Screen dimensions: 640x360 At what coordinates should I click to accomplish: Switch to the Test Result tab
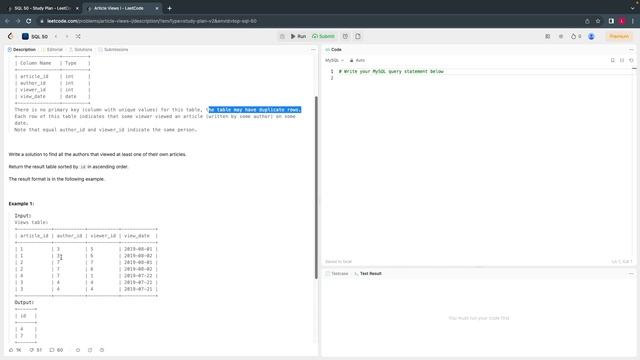coord(368,273)
